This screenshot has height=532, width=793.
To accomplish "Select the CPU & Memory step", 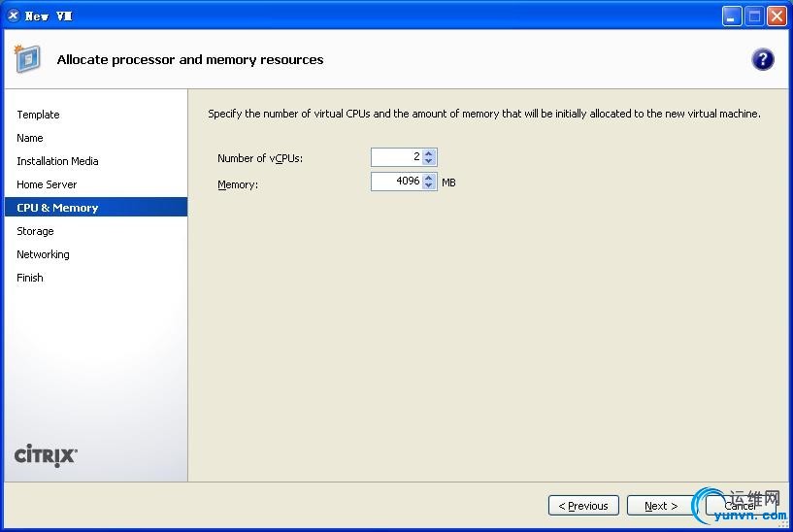I will tap(96, 208).
